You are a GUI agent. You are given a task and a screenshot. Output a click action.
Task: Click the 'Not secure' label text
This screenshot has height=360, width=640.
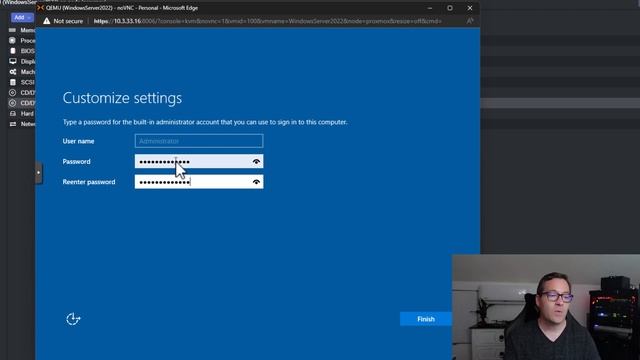click(x=68, y=21)
